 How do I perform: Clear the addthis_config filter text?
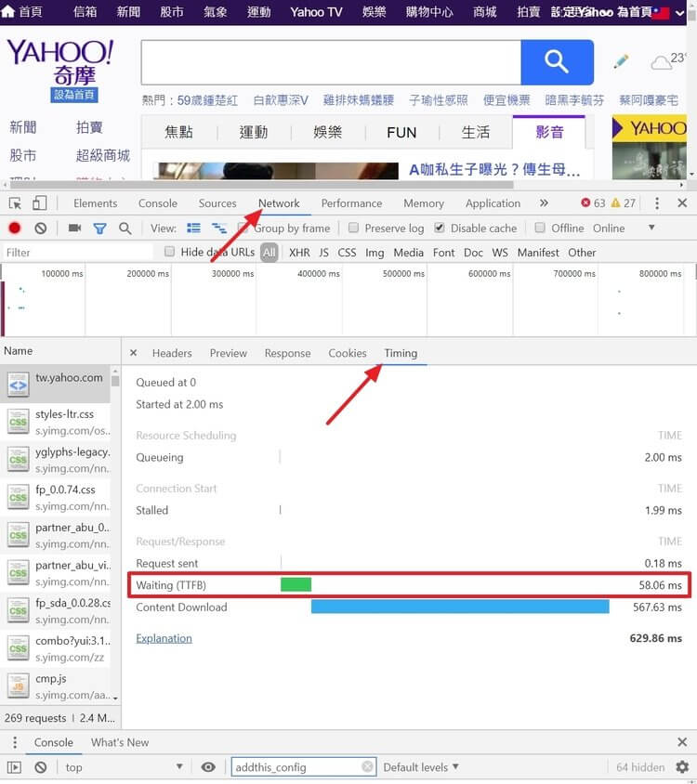pos(367,766)
